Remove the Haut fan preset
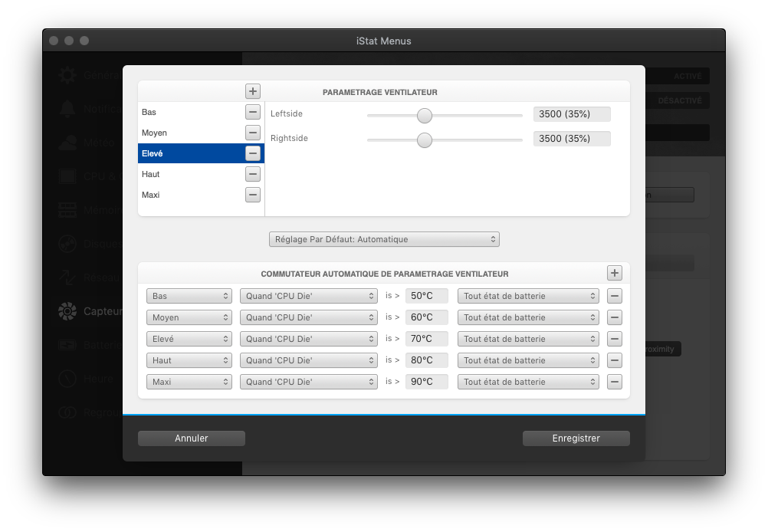The height and width of the screenshot is (532, 768). point(253,174)
